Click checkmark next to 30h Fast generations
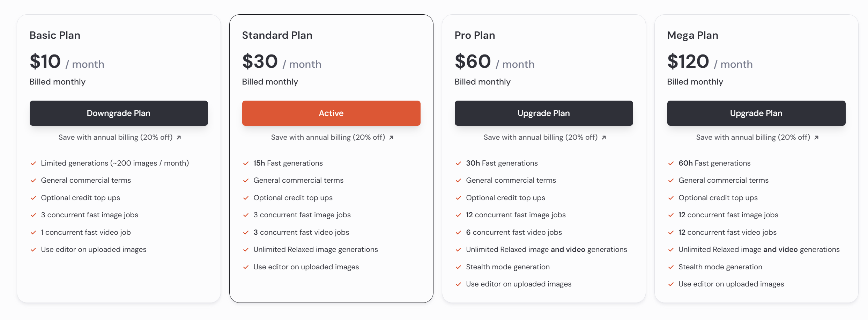 [x=459, y=163]
